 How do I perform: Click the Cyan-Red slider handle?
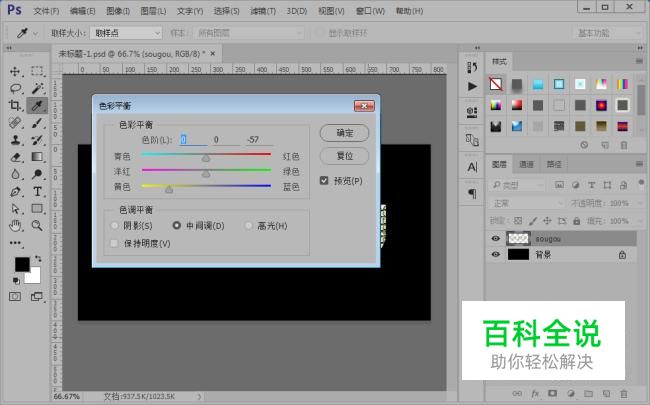(206, 158)
